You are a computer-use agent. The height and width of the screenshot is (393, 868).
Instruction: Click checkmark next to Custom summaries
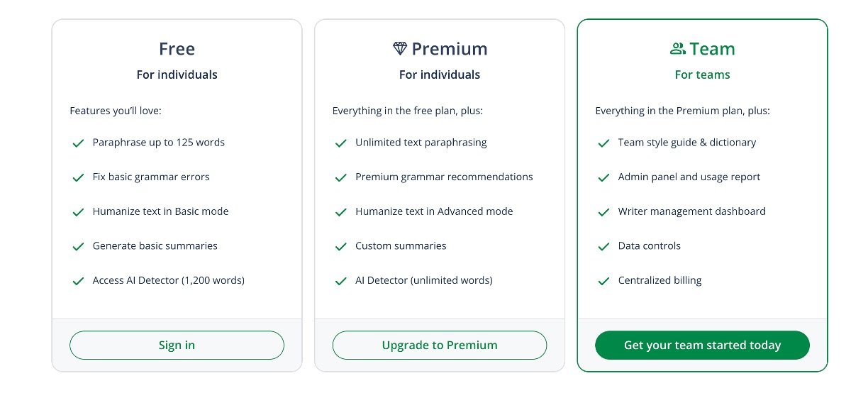point(341,247)
